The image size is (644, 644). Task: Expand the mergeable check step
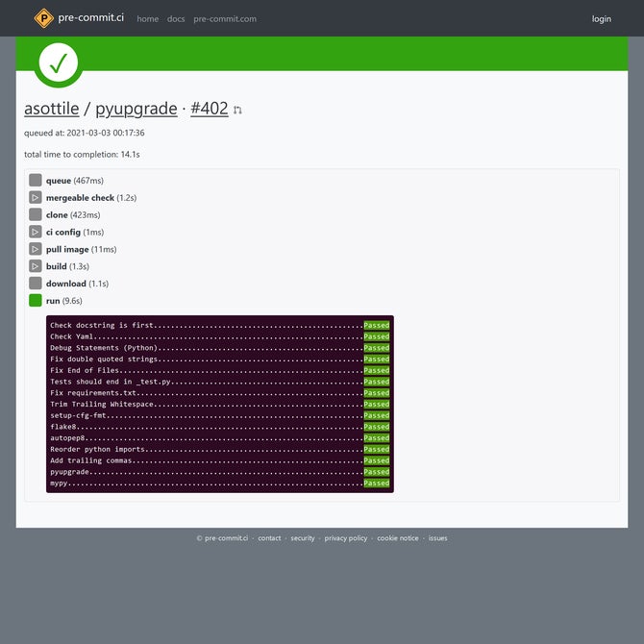(x=36, y=198)
